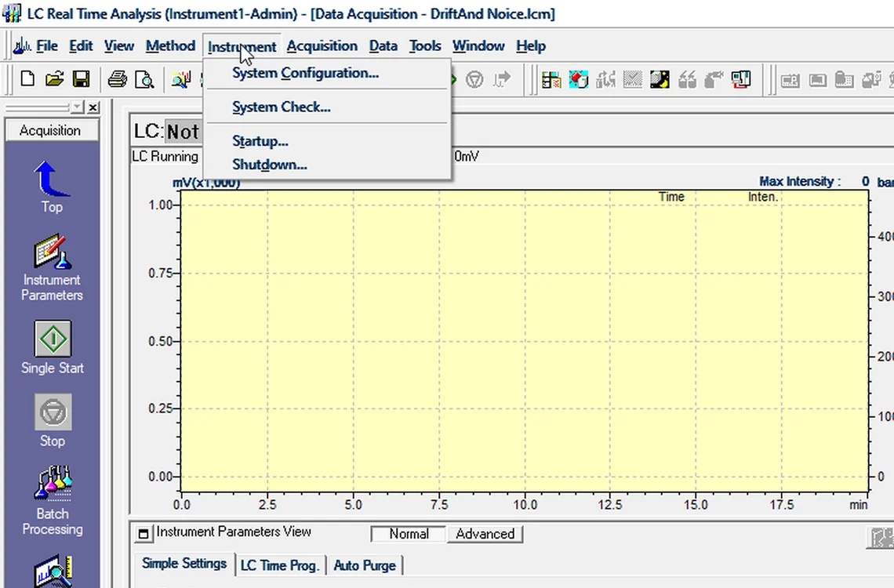Click the cyan cube instrument toolbar icon
Viewport: 894px width, 588px height.
click(x=578, y=80)
